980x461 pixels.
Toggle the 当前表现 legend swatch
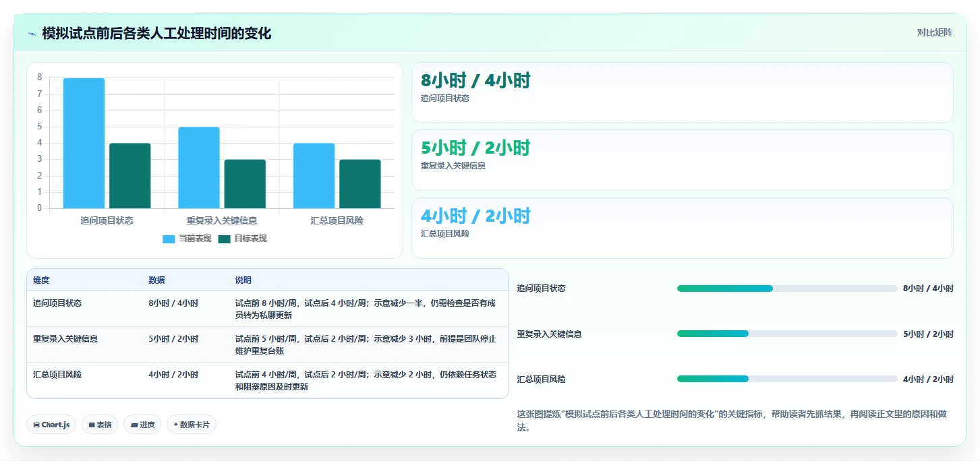[169, 239]
